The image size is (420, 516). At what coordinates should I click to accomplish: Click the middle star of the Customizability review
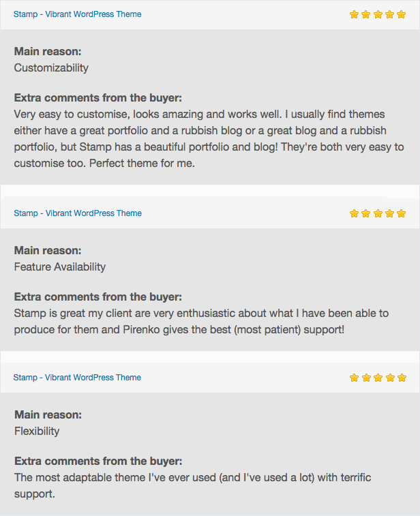378,14
